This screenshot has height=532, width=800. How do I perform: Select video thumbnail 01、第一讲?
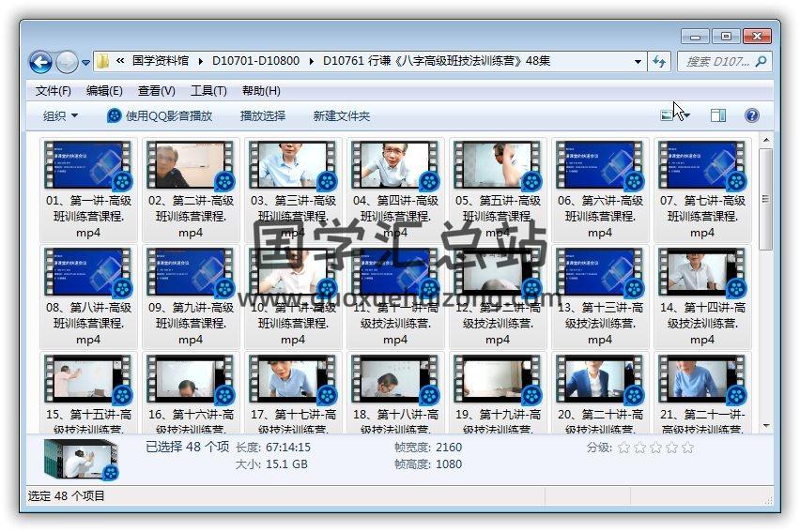click(x=87, y=165)
